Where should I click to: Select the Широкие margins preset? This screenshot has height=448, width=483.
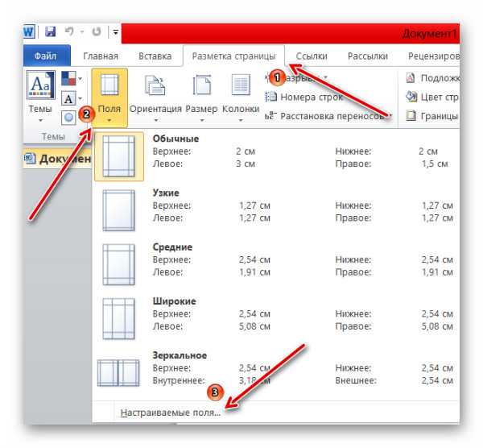pos(275,319)
